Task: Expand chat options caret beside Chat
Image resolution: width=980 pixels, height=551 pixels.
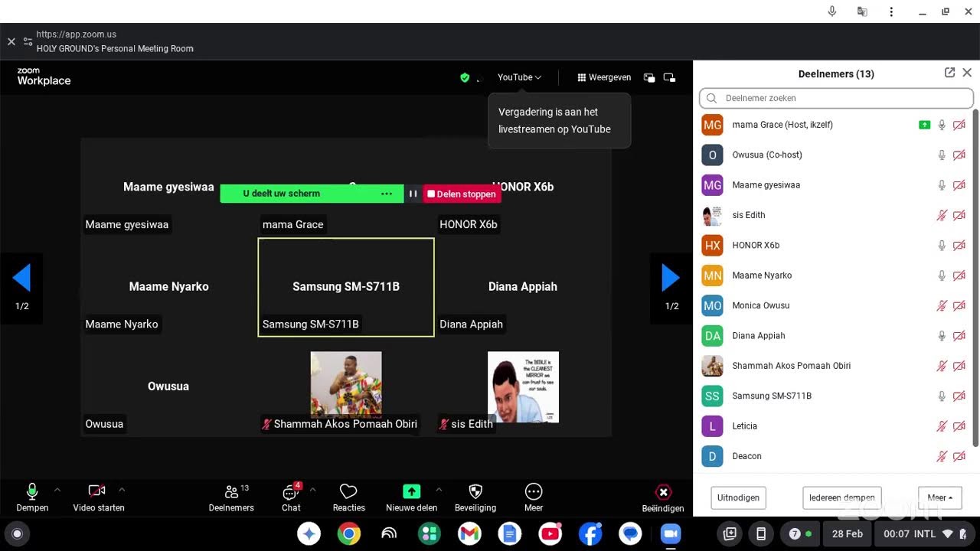Action: point(312,489)
